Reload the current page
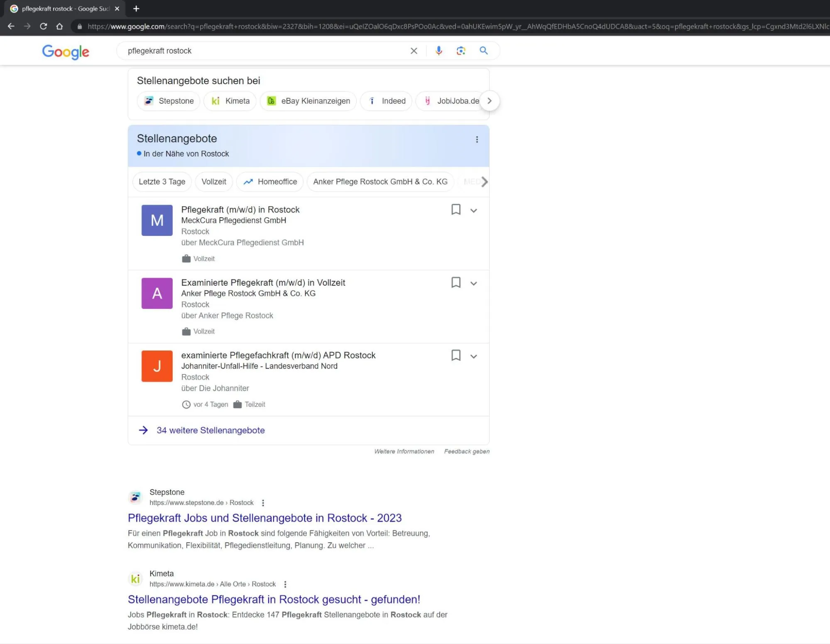This screenshot has width=830, height=644. (44, 26)
